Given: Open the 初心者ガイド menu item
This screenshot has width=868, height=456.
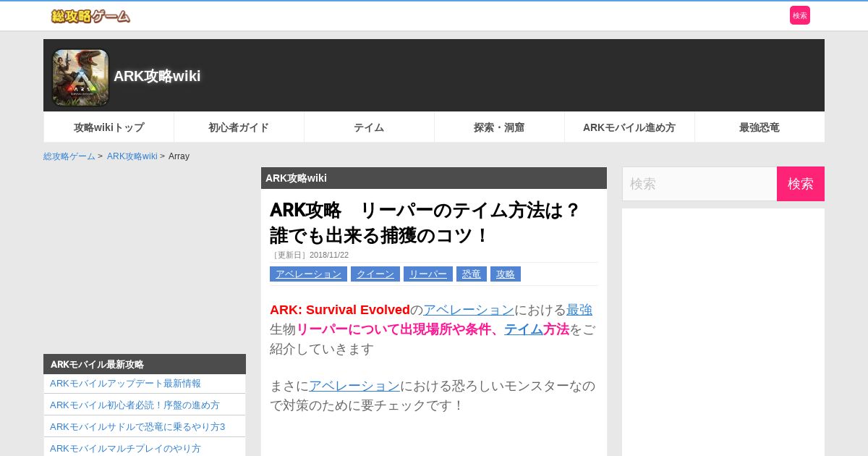Looking at the screenshot, I should 239,127.
